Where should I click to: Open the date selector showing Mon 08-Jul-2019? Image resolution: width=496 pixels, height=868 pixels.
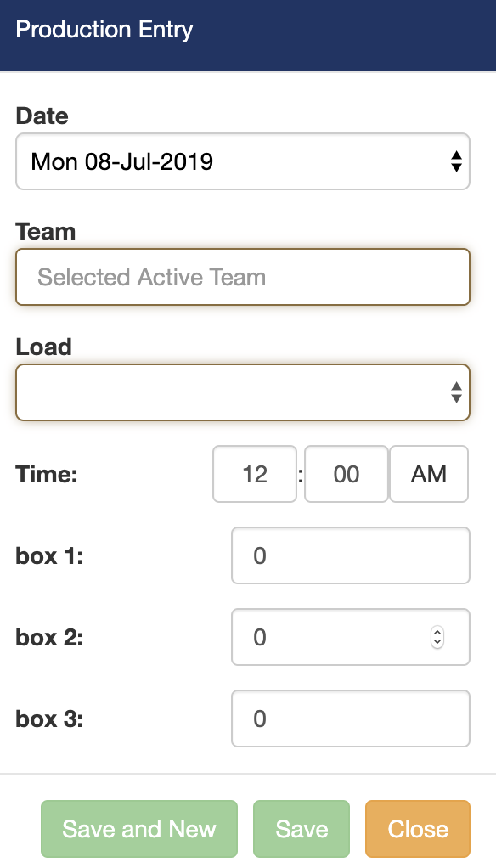click(x=242, y=161)
